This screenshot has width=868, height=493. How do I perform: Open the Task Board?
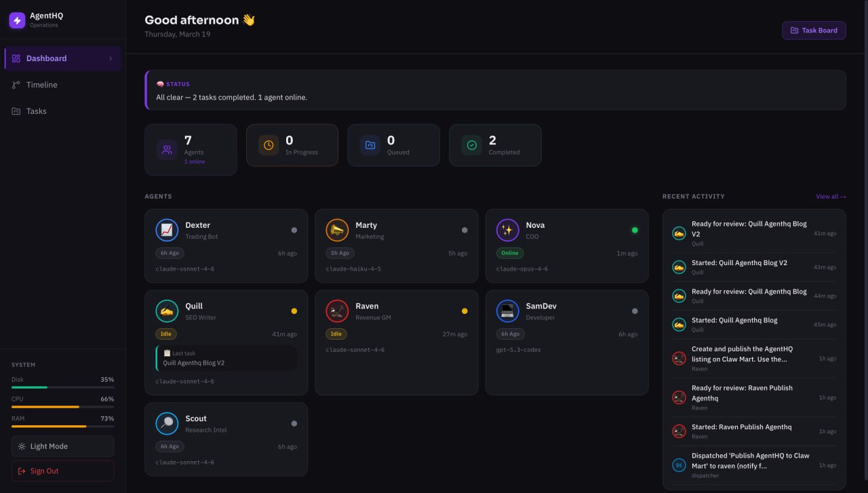point(814,30)
